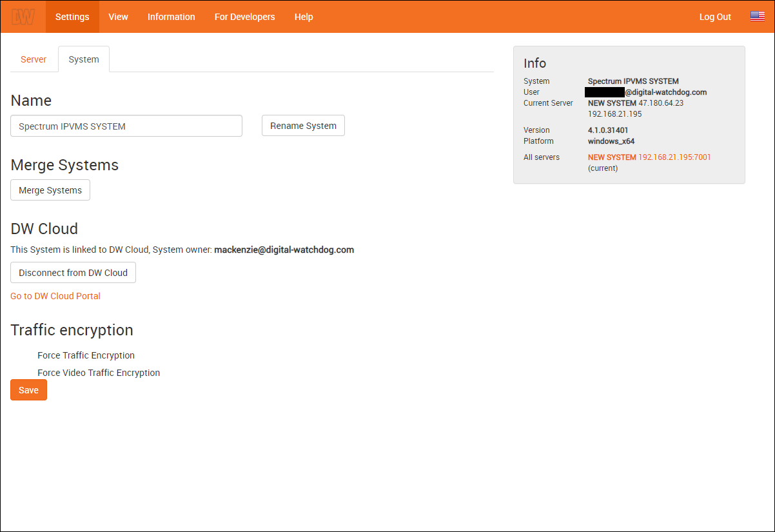Click the DW logo in header
This screenshot has height=532, width=775.
tap(23, 17)
